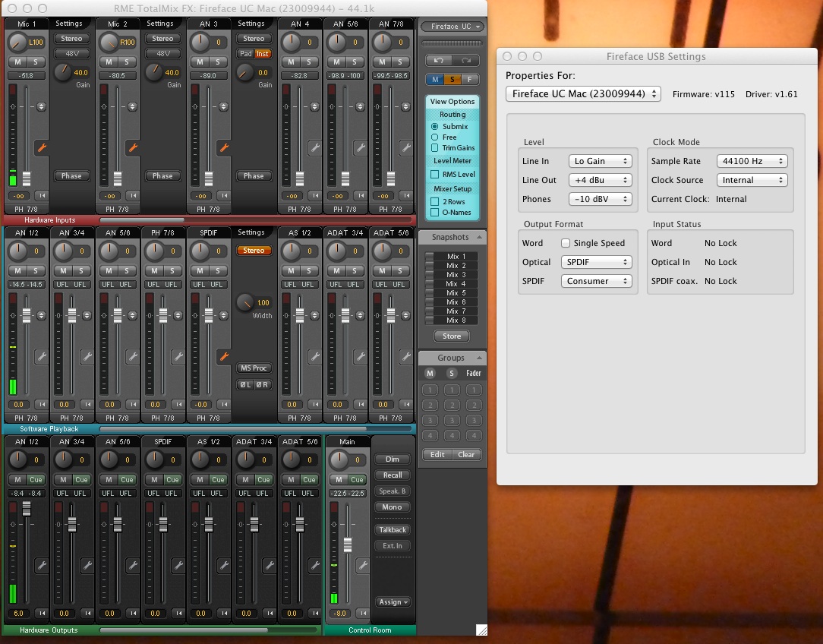Click the Mic 1 gain knob
The height and width of the screenshot is (644, 823).
coord(61,71)
